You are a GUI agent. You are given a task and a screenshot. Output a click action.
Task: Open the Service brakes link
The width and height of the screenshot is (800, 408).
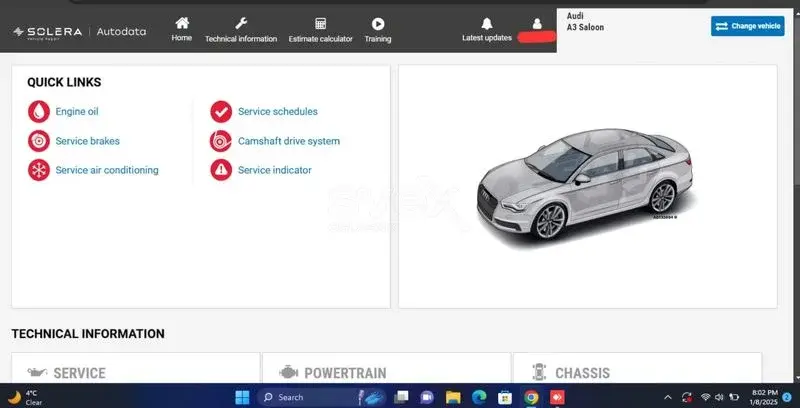point(88,141)
